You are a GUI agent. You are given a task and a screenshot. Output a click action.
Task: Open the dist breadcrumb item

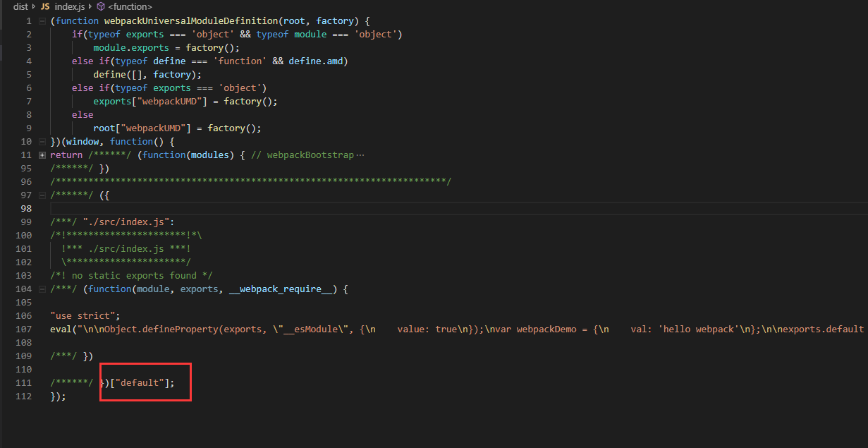(x=20, y=6)
